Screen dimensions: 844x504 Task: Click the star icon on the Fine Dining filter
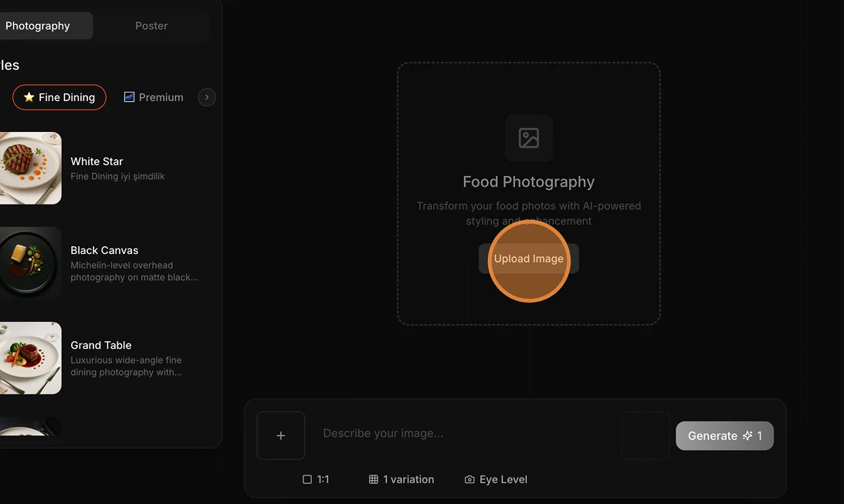coord(28,97)
